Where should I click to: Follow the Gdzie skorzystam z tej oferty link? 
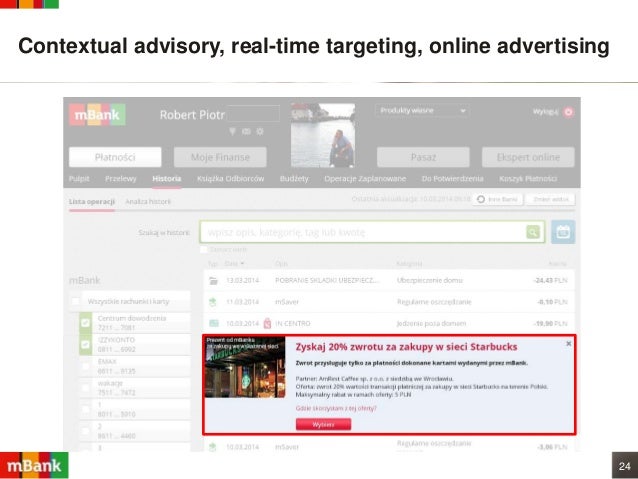coord(336,408)
